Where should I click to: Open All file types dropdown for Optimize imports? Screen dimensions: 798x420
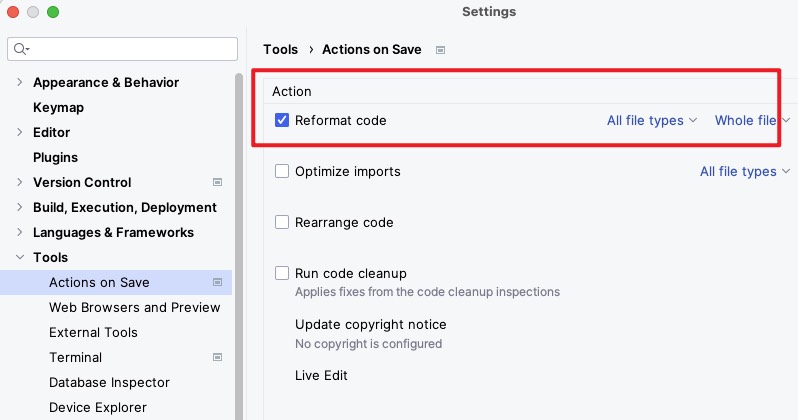pyautogui.click(x=745, y=172)
